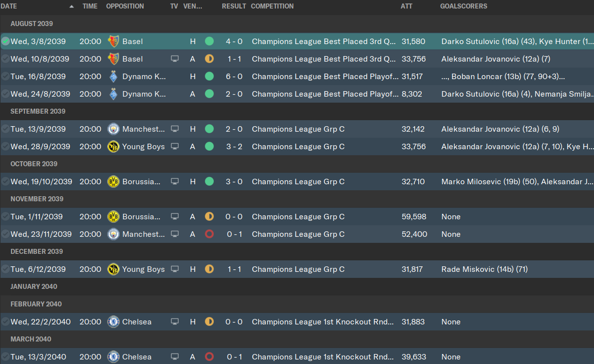Click the Dynamo Kyiv badge on 16/8/2039
The image size is (594, 364).
click(113, 77)
